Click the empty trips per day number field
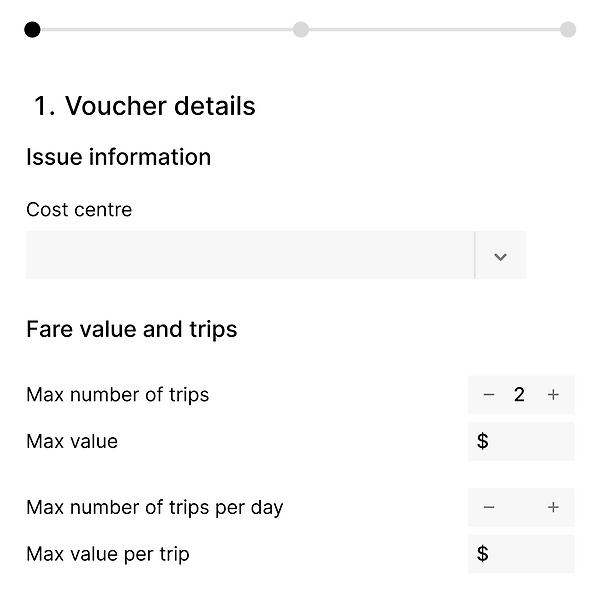Viewport: 600px width, 606px height. 520,508
